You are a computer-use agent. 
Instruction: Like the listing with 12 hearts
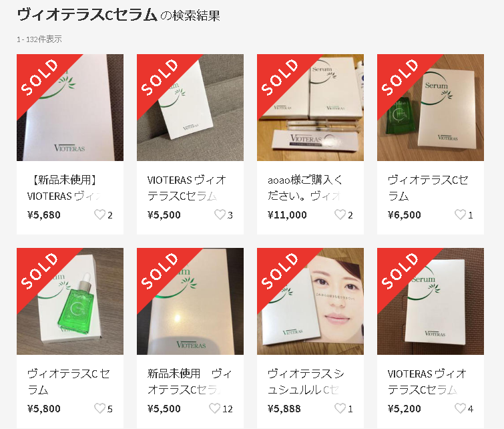[215, 408]
